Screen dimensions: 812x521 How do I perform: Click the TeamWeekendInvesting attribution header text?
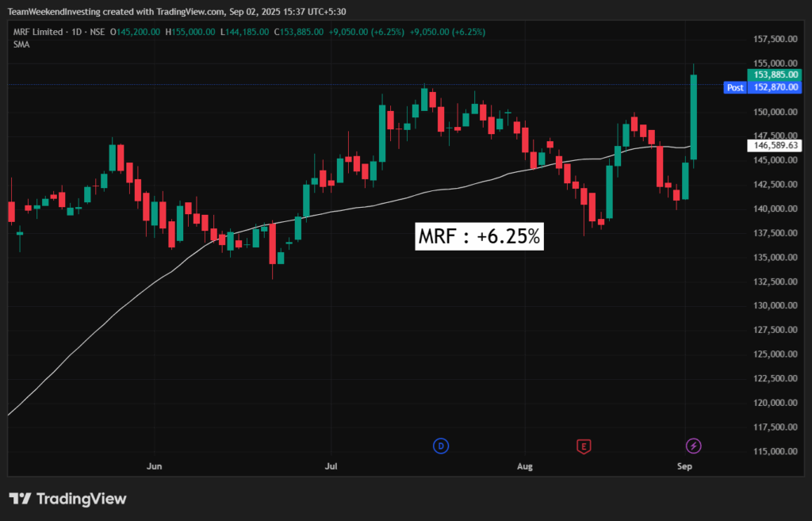(177, 11)
